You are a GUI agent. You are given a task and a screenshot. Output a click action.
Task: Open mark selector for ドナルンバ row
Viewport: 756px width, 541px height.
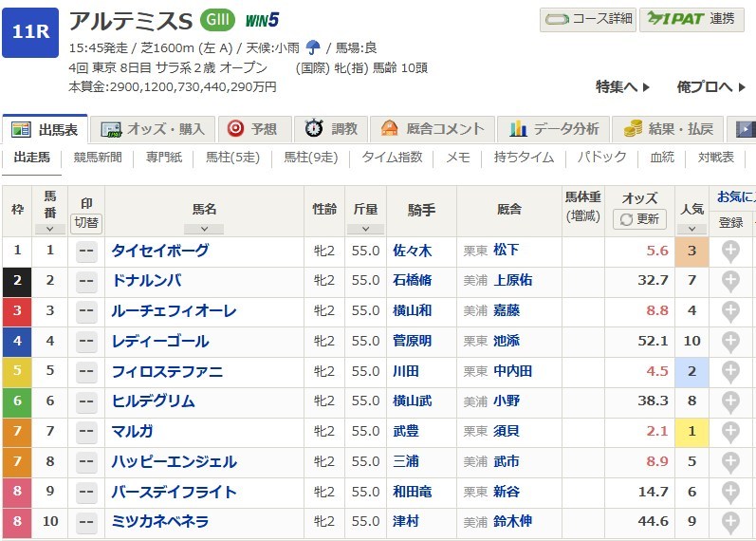(x=86, y=281)
